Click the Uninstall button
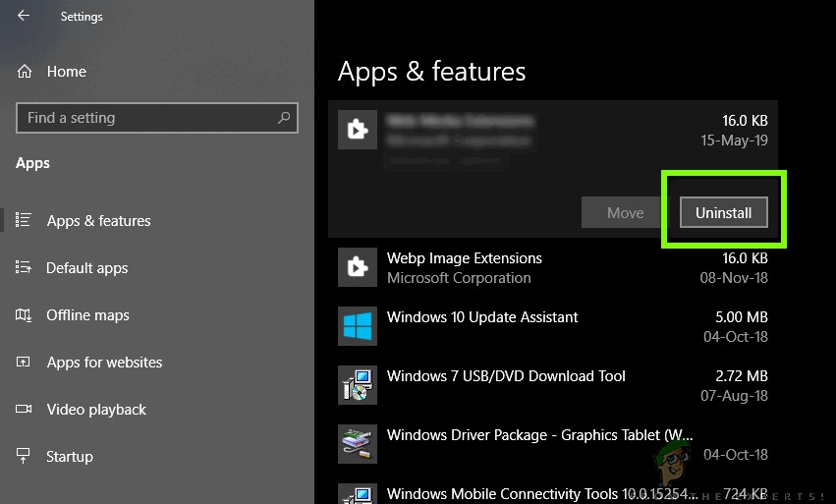Viewport: 836px width, 504px height. coord(723,212)
